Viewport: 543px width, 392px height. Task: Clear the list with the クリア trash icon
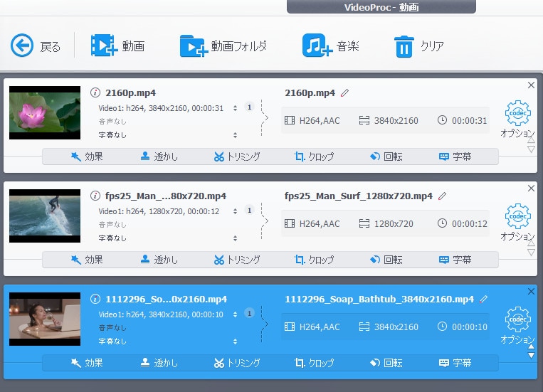tap(404, 47)
